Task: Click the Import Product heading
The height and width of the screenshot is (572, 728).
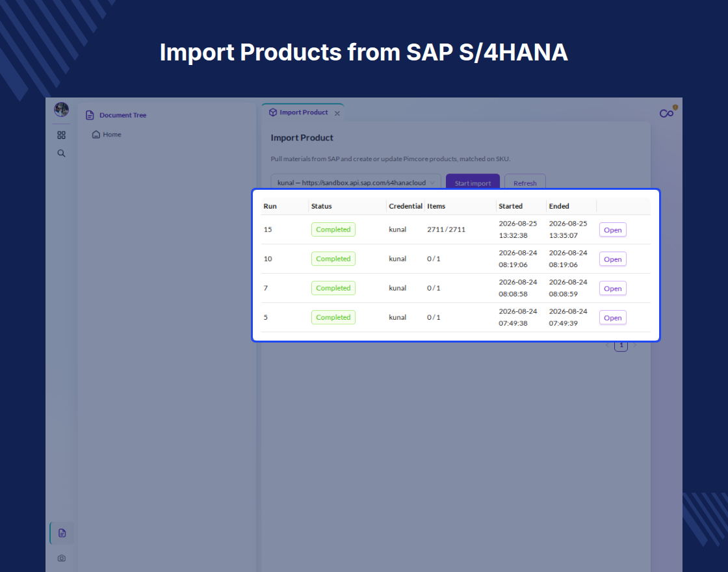Action: click(302, 137)
